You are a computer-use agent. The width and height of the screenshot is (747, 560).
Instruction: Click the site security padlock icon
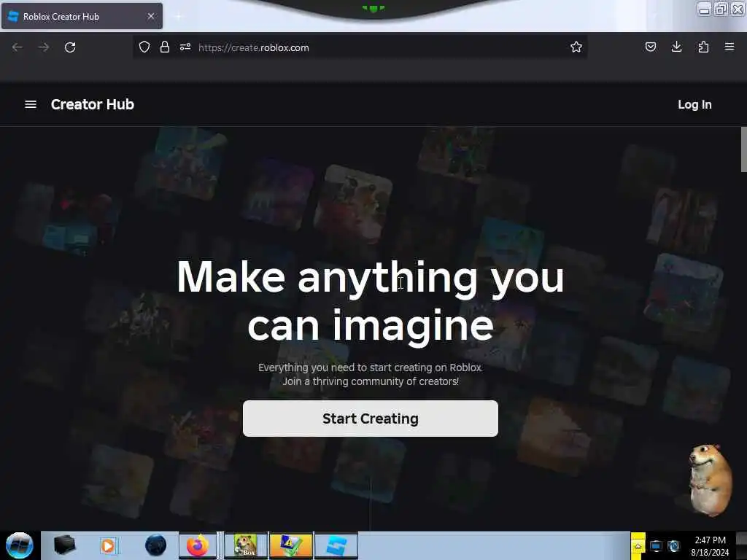pos(165,47)
